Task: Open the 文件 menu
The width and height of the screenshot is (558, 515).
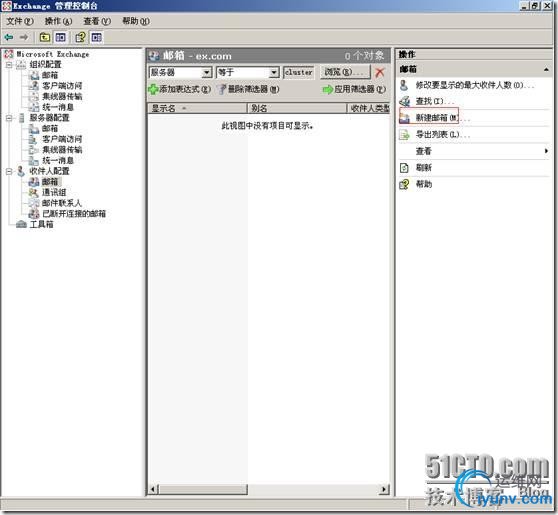Action: coord(20,21)
